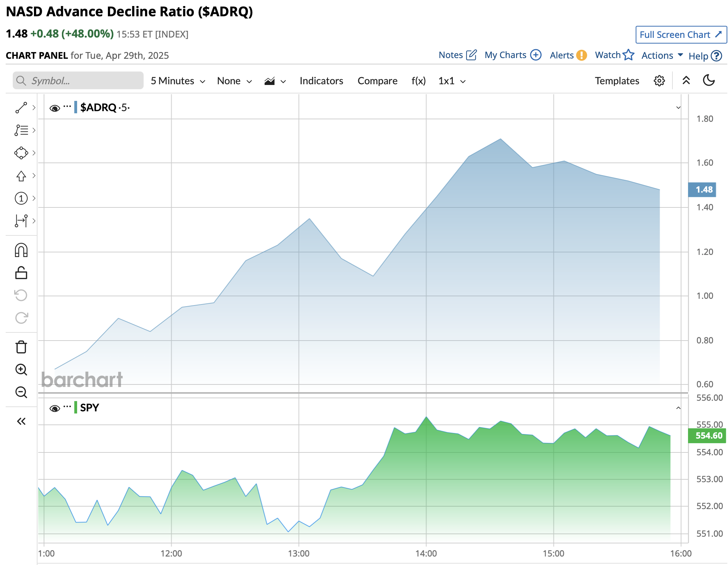728x565 pixels.
Task: Select the up-arrow marker tool
Action: 21,176
